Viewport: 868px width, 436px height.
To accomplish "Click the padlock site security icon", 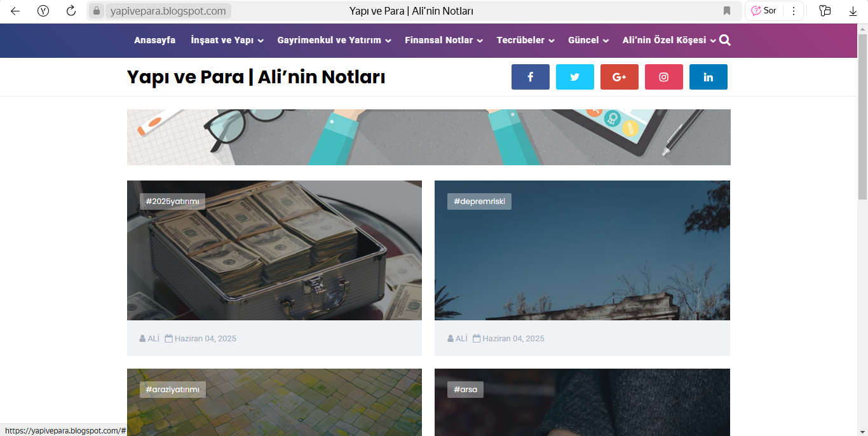I will tap(97, 11).
